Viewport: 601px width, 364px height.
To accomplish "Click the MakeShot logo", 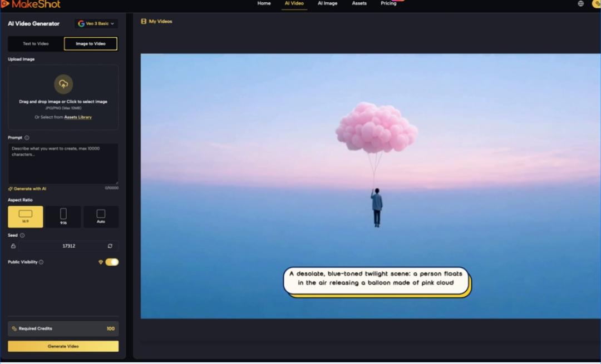I will (x=31, y=4).
